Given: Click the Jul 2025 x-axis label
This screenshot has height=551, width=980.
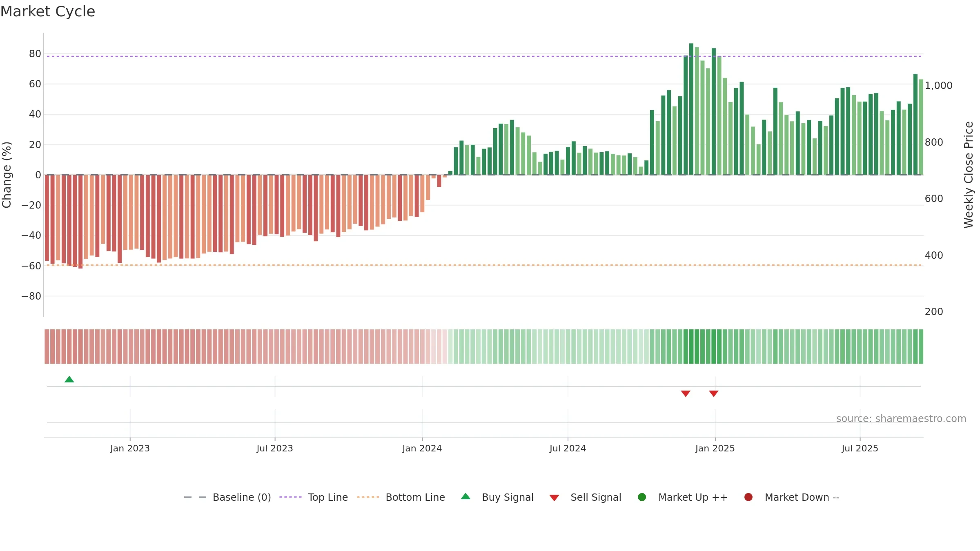Looking at the screenshot, I should pos(860,448).
